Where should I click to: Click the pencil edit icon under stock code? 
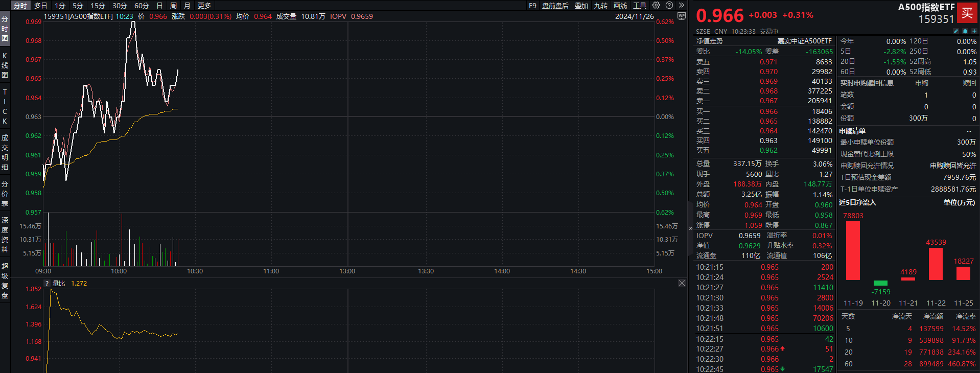click(x=956, y=31)
